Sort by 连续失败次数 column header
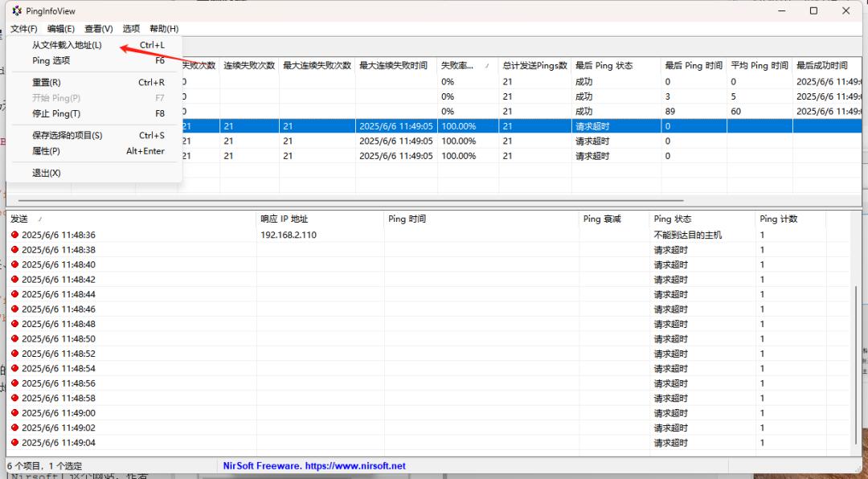Viewport: 868px width, 479px height. coord(249,65)
